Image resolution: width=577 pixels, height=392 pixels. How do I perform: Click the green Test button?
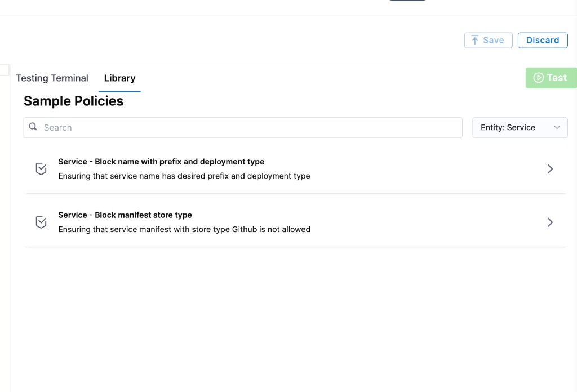point(551,78)
